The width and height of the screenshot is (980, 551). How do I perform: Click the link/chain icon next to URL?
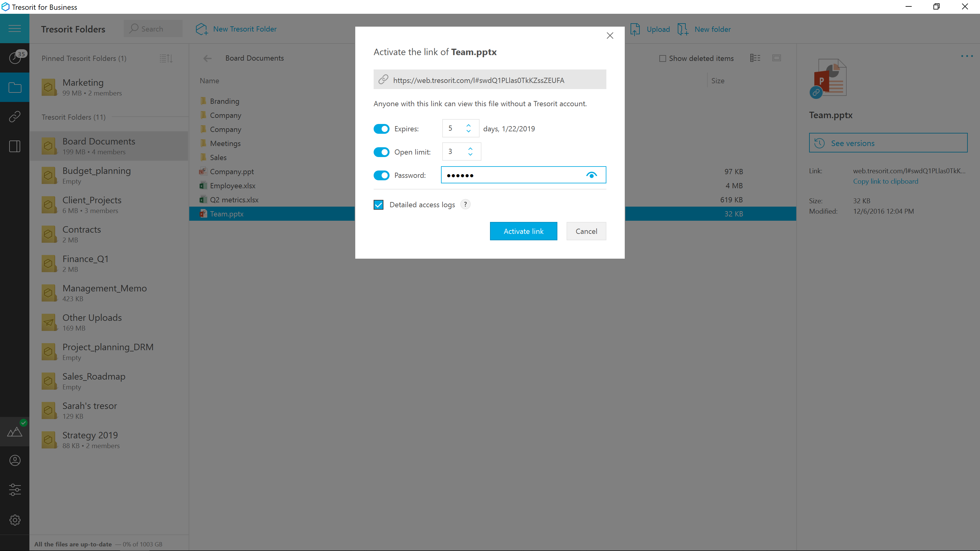click(383, 80)
